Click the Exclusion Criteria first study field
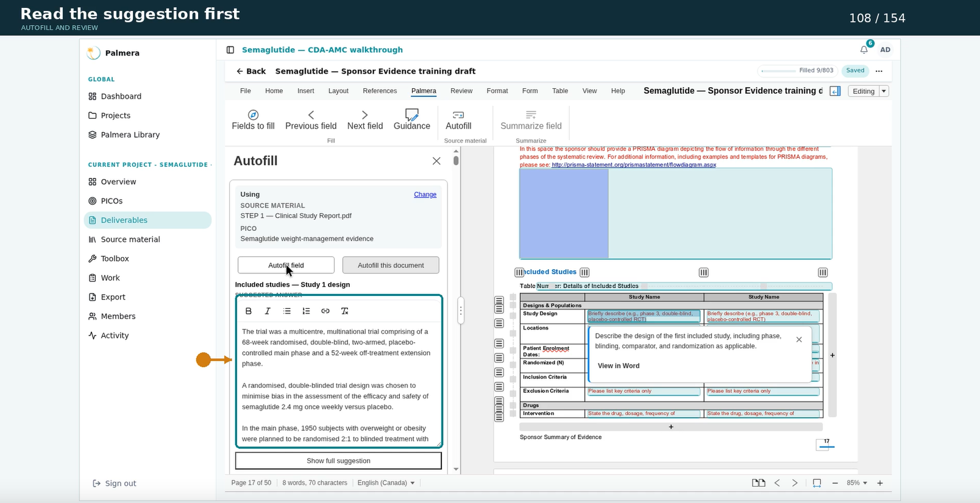The height and width of the screenshot is (503, 980). [x=644, y=392]
